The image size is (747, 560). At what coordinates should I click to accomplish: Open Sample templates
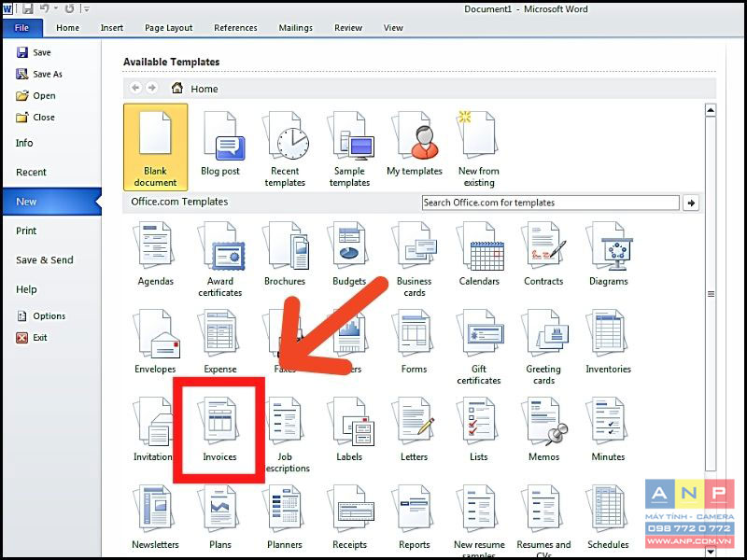(349, 147)
